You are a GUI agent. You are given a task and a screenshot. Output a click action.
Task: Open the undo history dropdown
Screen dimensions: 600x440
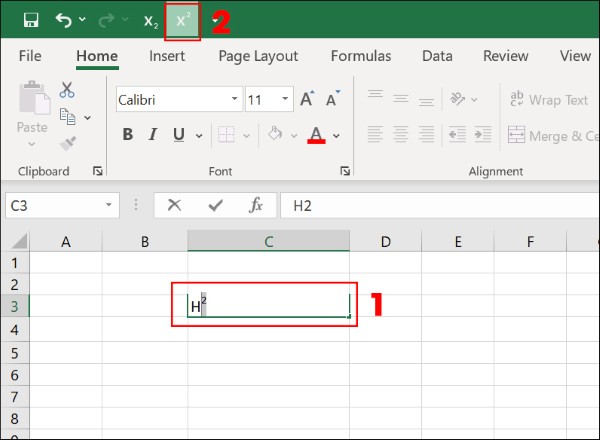(82, 19)
